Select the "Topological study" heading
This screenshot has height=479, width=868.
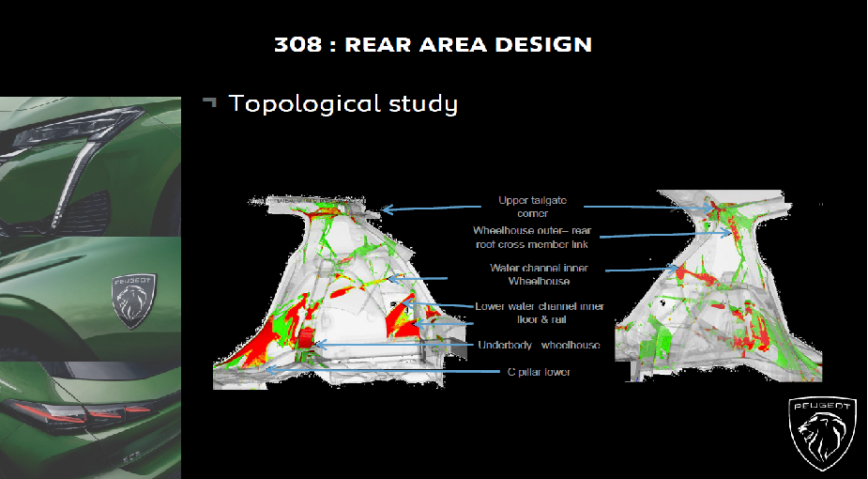tap(343, 103)
